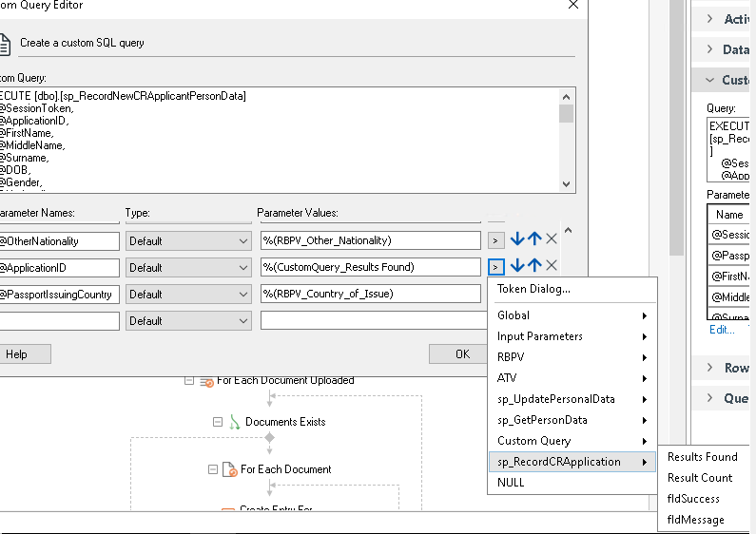Click inside the Custom Query text area
Screen dimensions: 756x534
[279, 141]
